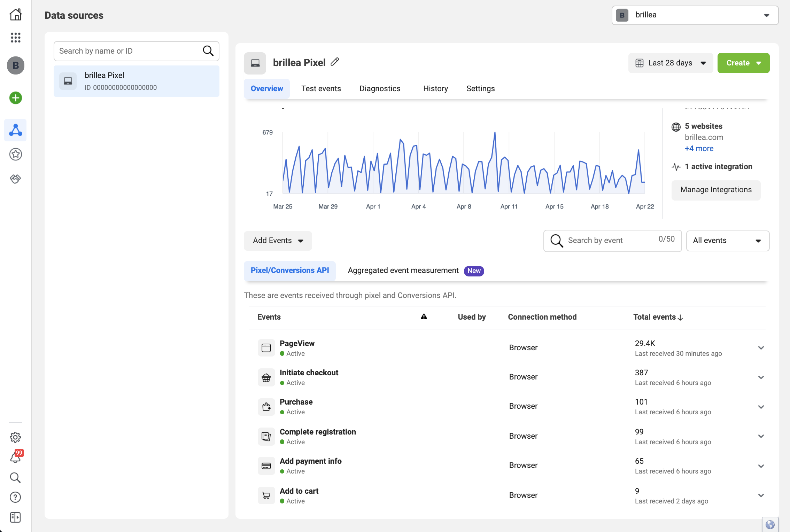Viewport: 790px width, 532px height.
Task: Sort the table by Total events
Action: [658, 317]
